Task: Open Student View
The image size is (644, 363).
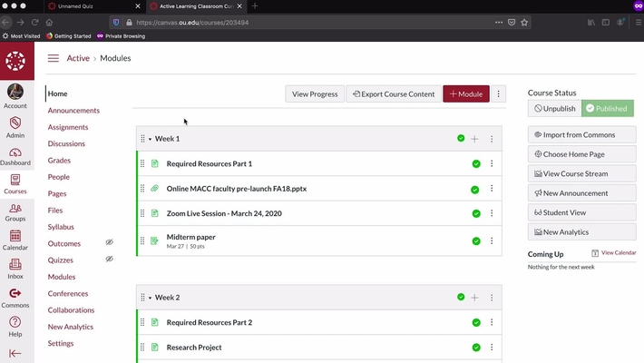Action: (582, 212)
